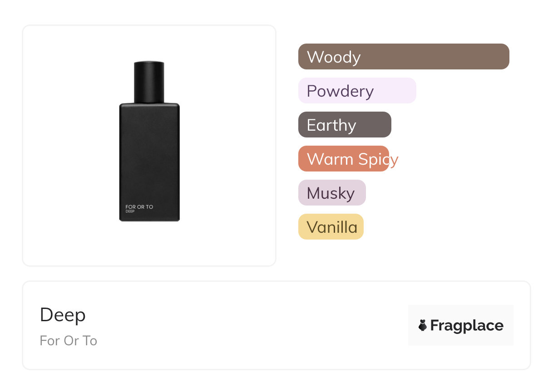Pick the Musky accord bar
The image size is (553, 392).
click(x=331, y=193)
